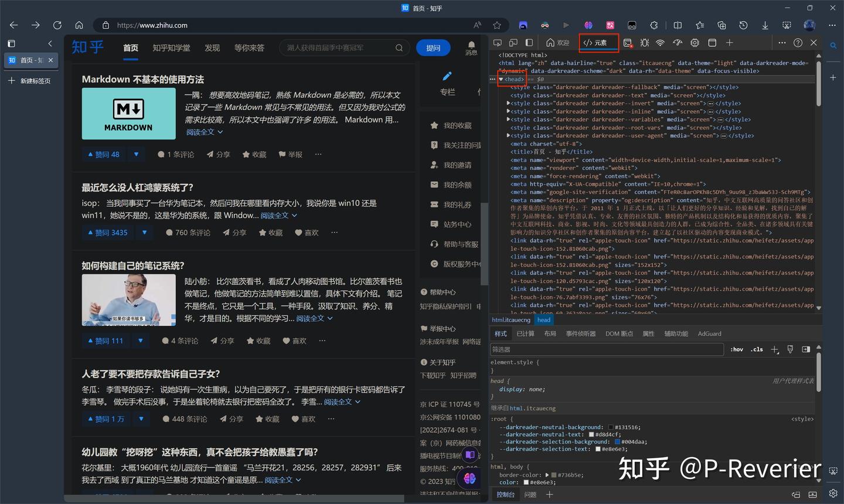Collapse the head element in the DOM tree
The image size is (844, 504).
(x=501, y=79)
